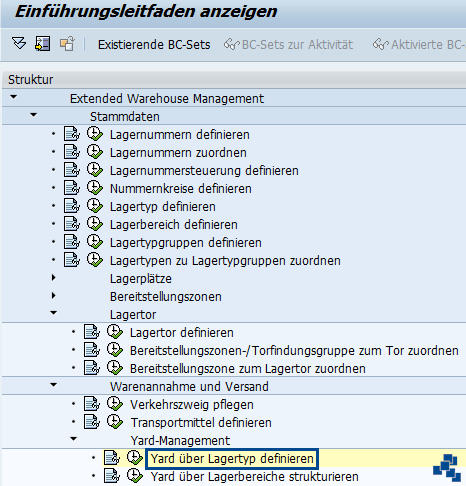Click the Stammdaten folder label
466x486 pixels.
125,117
